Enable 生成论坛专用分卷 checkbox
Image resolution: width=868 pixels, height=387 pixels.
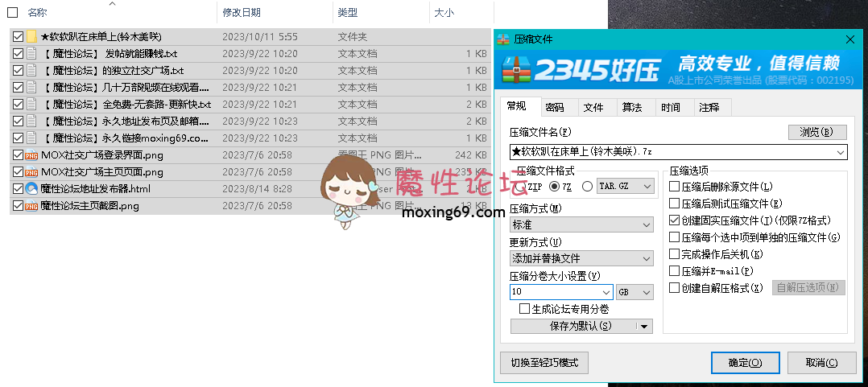(x=524, y=309)
